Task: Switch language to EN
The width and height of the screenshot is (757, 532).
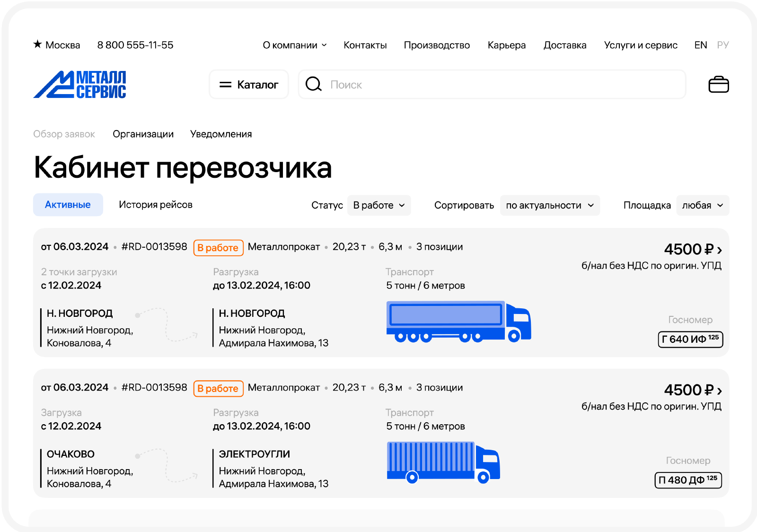Action: [700, 45]
